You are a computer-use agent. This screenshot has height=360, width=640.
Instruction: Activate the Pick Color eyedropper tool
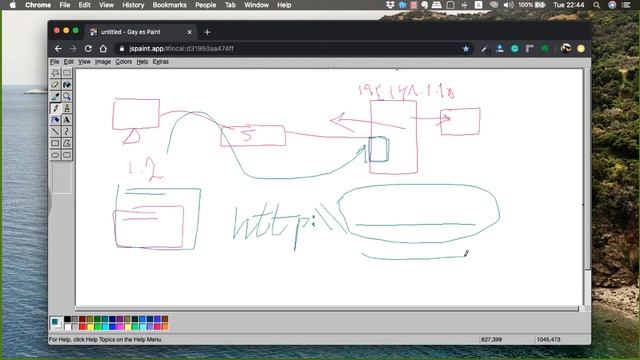[55, 96]
